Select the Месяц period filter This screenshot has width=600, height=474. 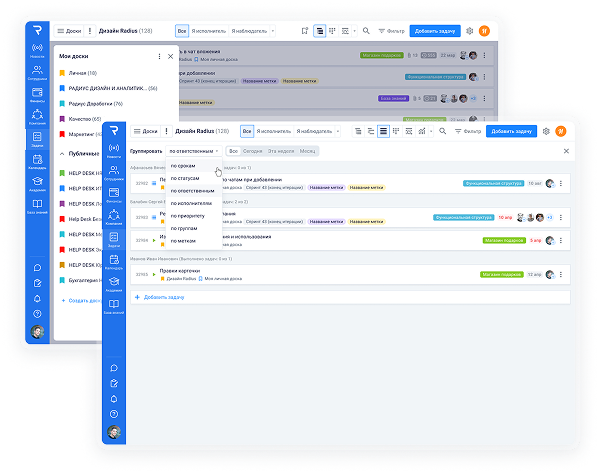click(308, 150)
